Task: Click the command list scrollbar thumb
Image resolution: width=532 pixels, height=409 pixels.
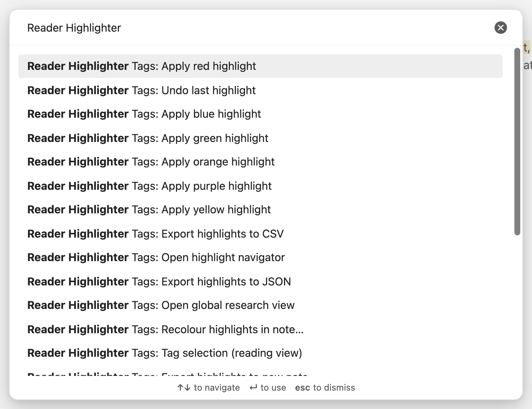Action: tap(517, 142)
